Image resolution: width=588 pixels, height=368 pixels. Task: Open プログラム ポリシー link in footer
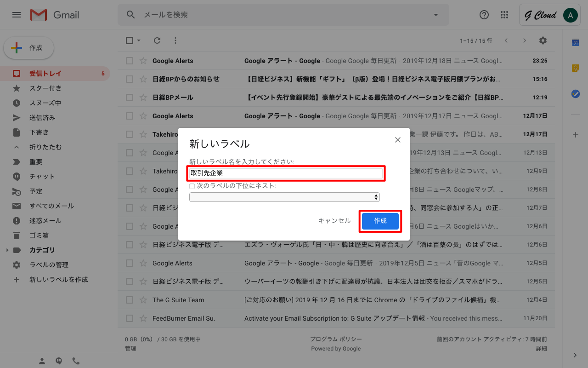pyautogui.click(x=336, y=339)
